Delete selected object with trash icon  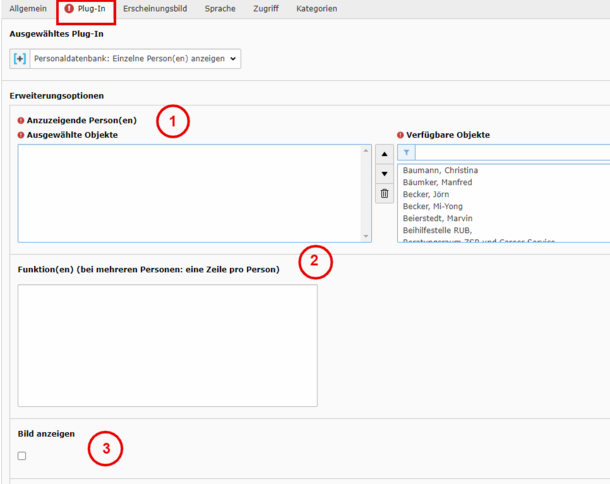384,193
